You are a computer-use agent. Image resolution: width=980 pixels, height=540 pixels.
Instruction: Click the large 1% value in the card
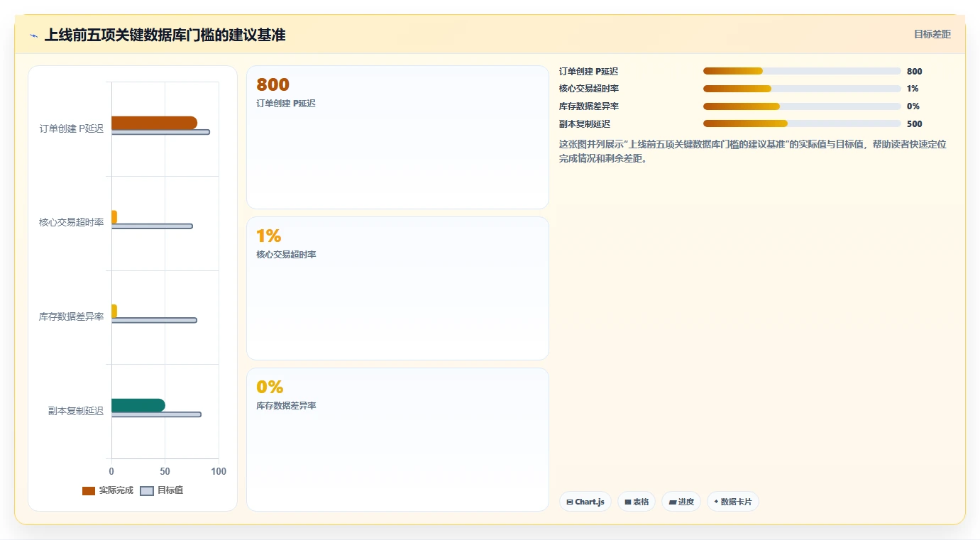coord(269,236)
